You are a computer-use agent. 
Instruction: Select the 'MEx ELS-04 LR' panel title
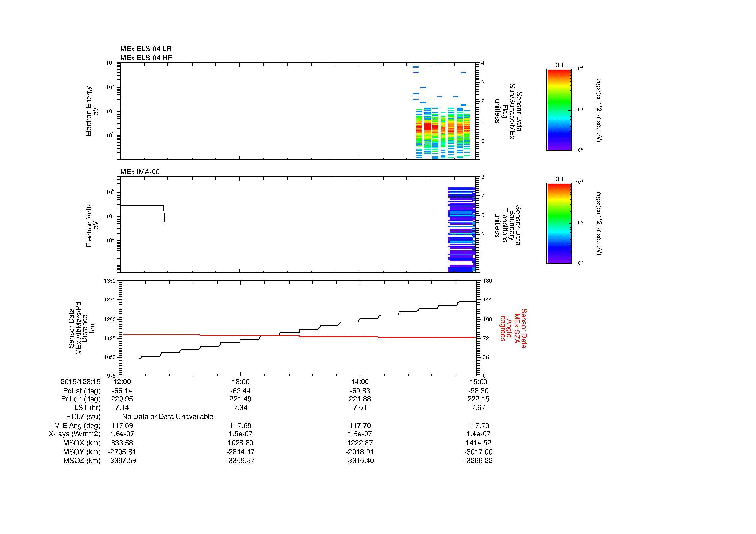click(146, 49)
